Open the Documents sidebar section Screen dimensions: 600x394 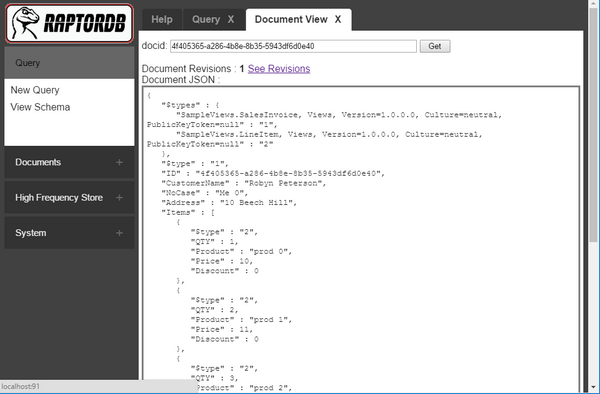tap(38, 162)
